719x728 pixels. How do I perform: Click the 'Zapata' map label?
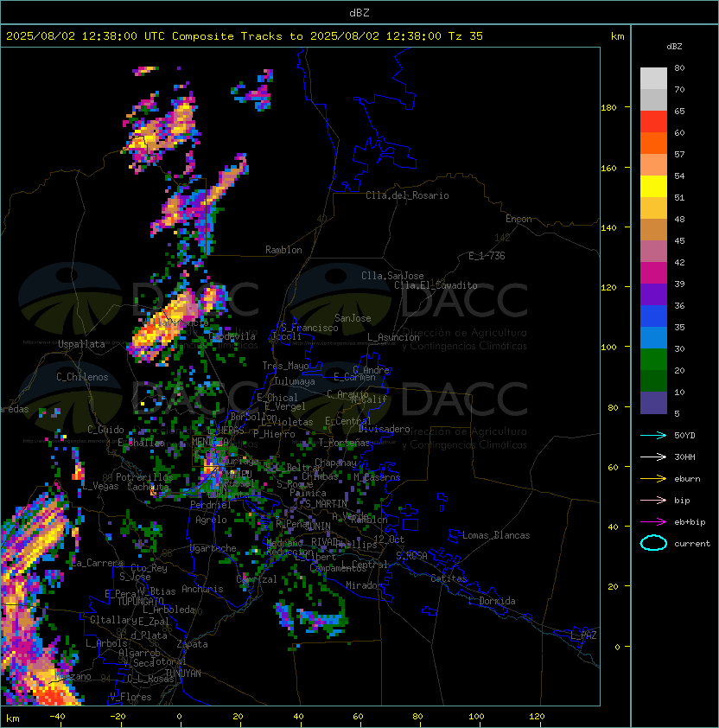click(192, 644)
